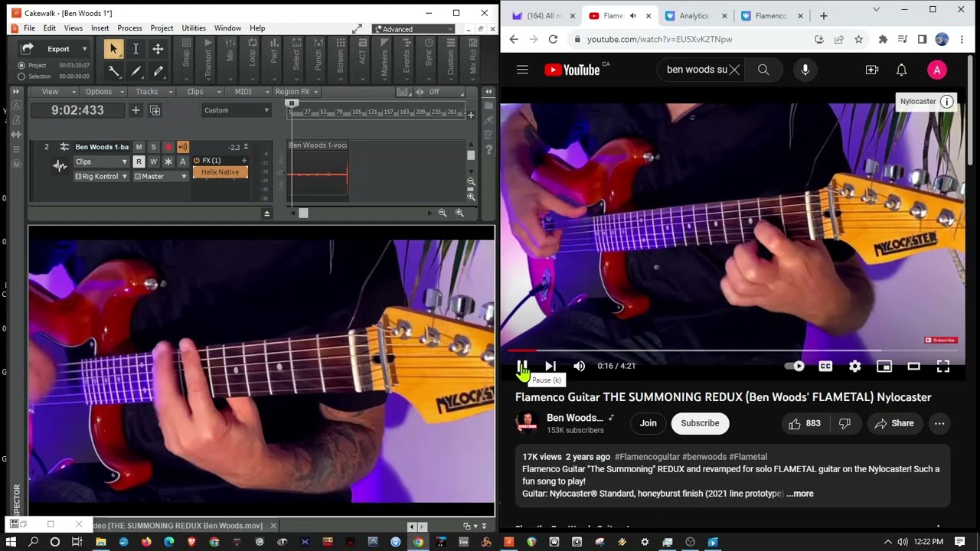Open the Insert menu in Cakewalk

point(100,28)
